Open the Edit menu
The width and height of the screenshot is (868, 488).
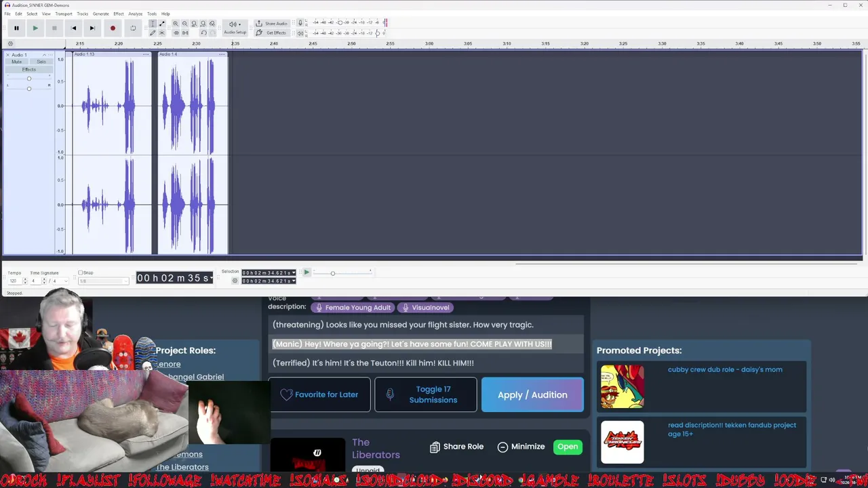tap(18, 14)
